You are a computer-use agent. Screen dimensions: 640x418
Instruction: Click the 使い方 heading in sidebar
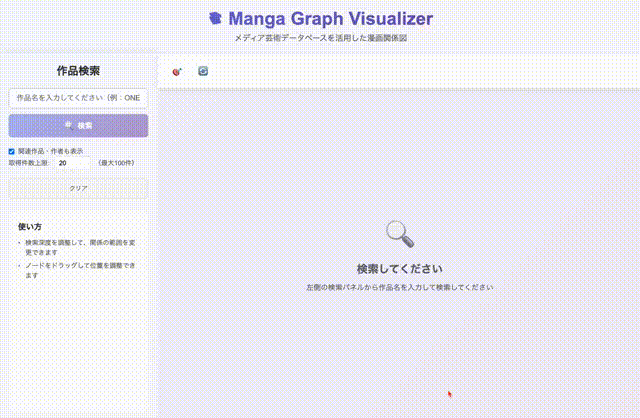[30, 227]
